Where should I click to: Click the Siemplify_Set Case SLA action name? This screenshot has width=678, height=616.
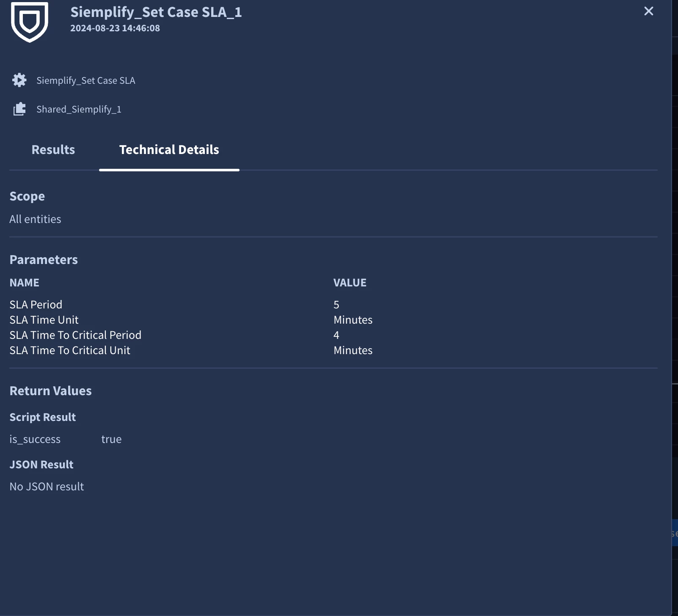(x=86, y=80)
